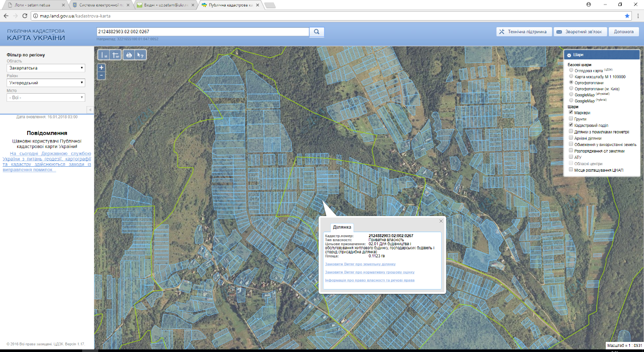Open the Область dropdown showing Закарпатська

(x=46, y=68)
